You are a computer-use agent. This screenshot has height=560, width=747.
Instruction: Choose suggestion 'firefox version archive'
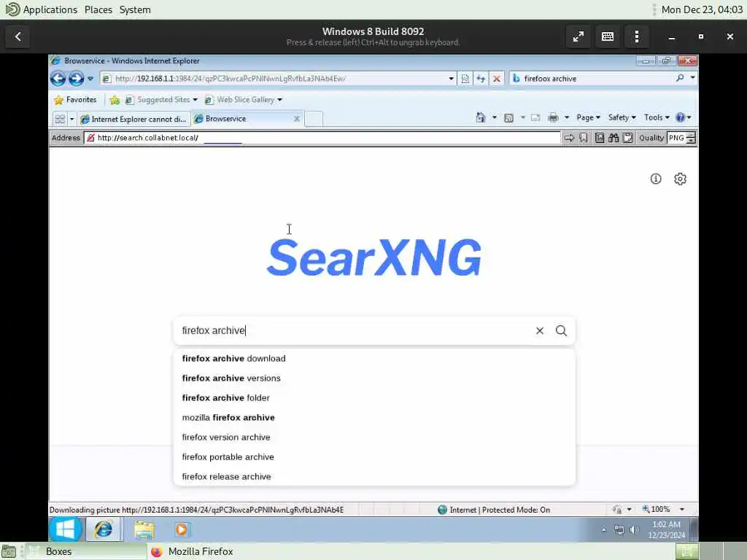click(374, 437)
